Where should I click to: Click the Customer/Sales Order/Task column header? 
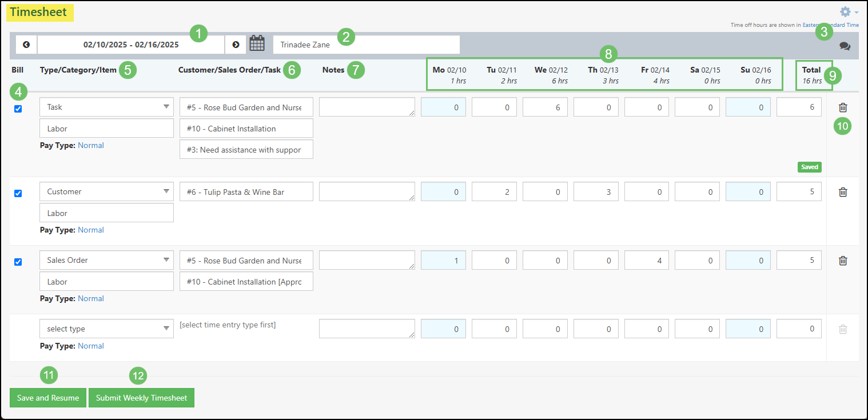click(x=230, y=70)
